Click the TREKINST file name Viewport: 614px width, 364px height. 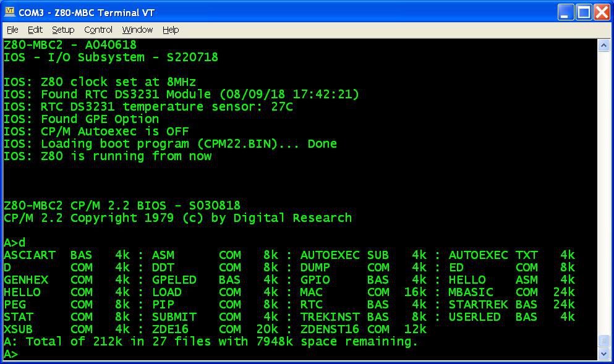[x=330, y=317]
